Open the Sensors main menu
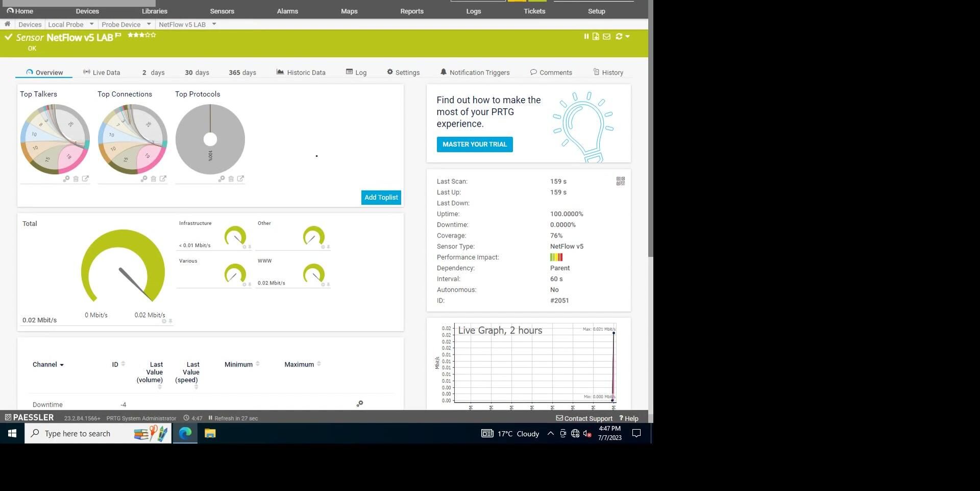 coord(222,11)
